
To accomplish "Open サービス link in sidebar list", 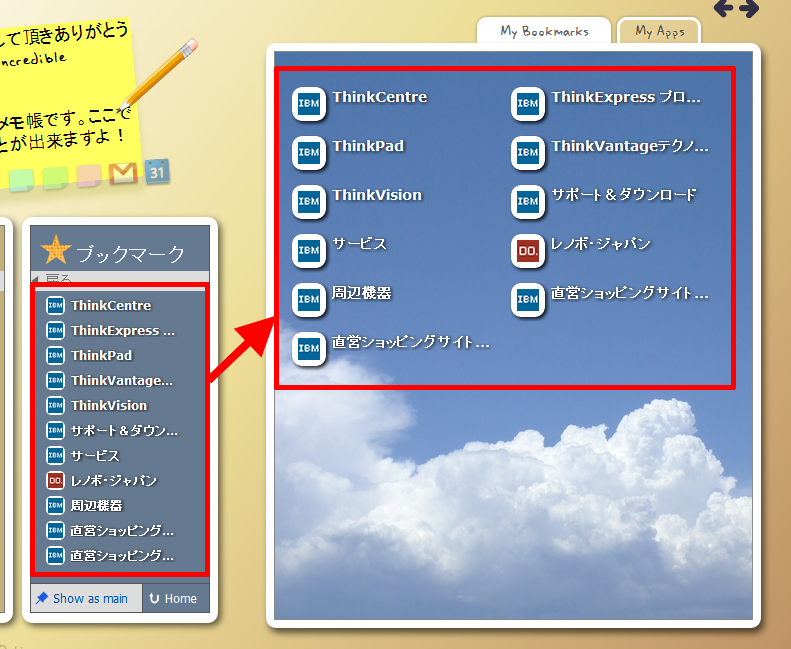I will pos(95,456).
